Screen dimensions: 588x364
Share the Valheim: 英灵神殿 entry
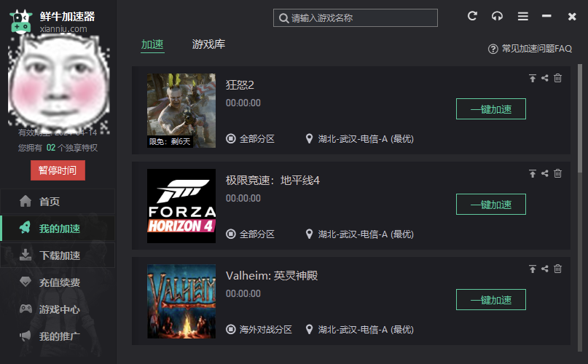click(545, 269)
